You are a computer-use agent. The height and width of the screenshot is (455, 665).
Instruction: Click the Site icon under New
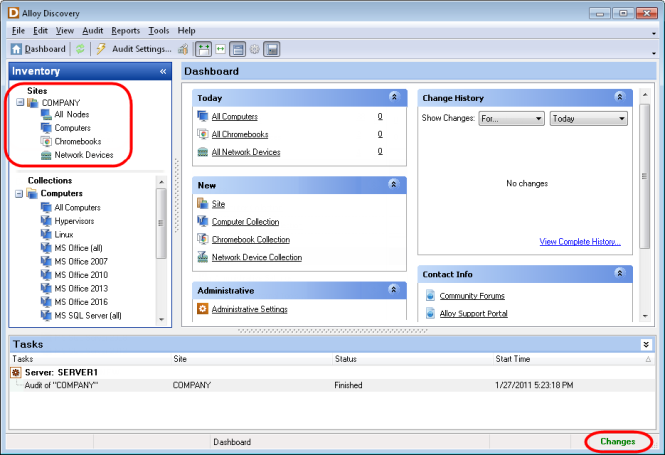(203, 204)
